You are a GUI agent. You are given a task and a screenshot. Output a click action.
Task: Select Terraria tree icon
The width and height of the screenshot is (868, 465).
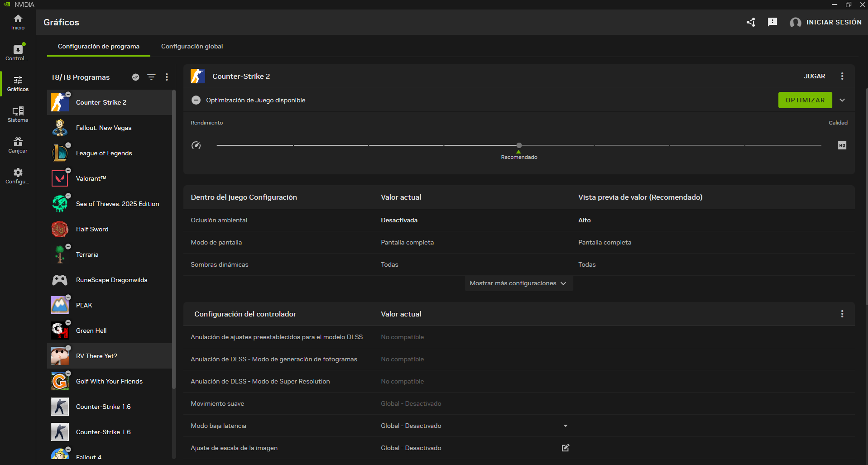(x=60, y=254)
